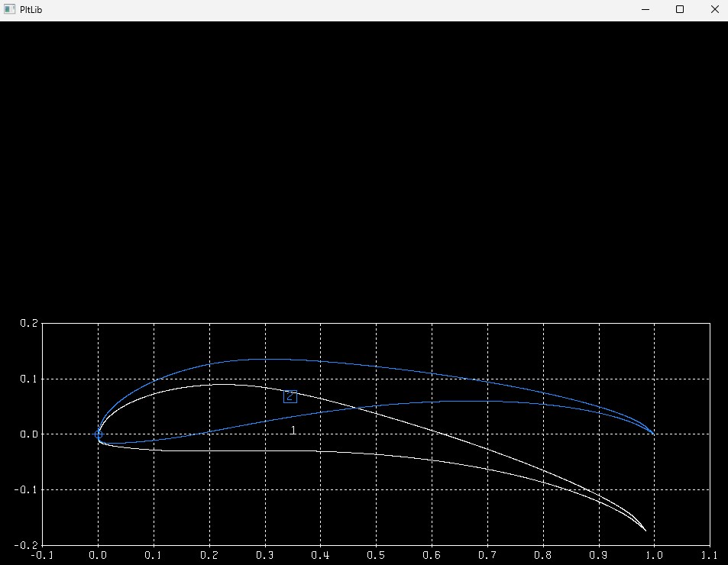Maximize the PltLib window
Screen dimensions: 728x565
[x=680, y=9]
